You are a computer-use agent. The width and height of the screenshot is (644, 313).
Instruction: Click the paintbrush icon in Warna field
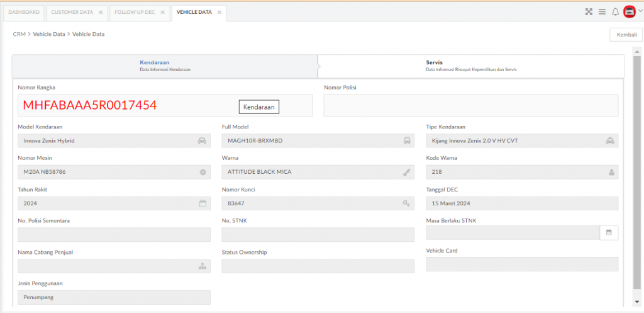[x=406, y=173]
